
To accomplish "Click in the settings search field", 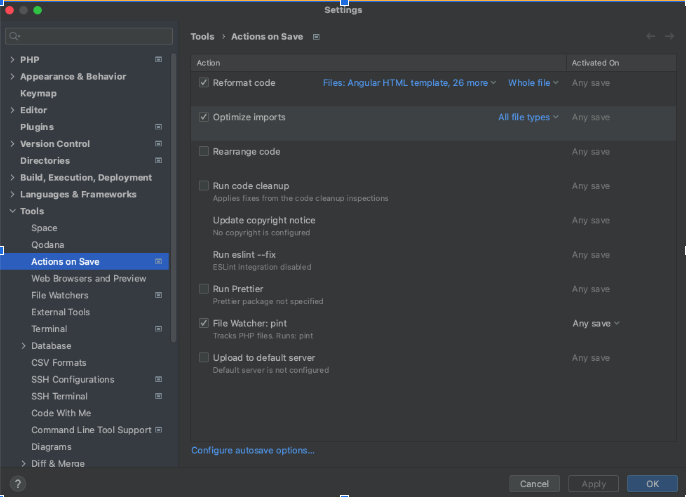I will [90, 37].
